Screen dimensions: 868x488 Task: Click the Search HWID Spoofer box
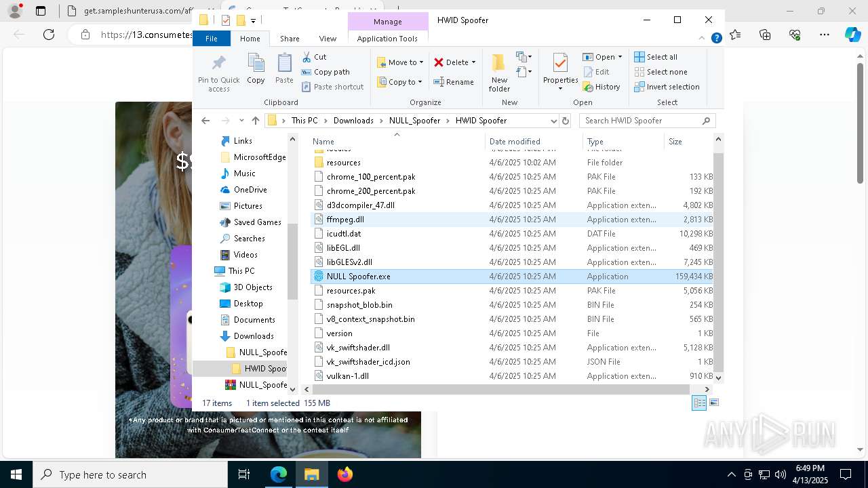(x=647, y=121)
